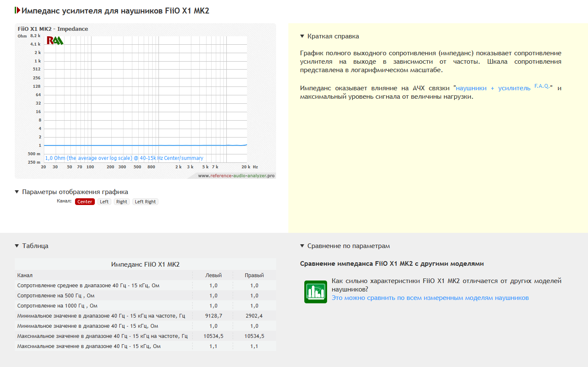Click the green comparison chart icon
The width and height of the screenshot is (588, 367).
[x=315, y=292]
